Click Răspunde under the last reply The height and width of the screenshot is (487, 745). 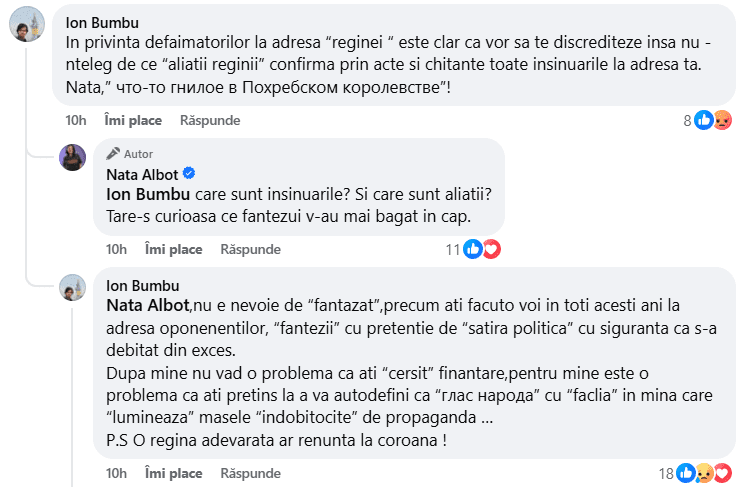[x=250, y=473]
